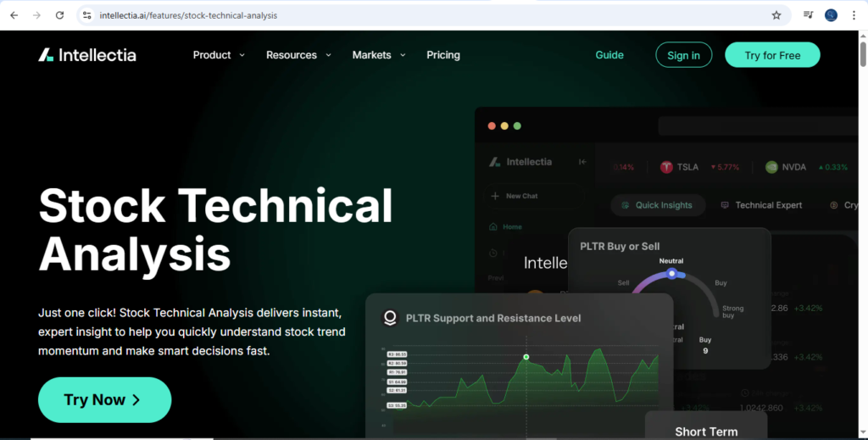Click New Chat in the preview sidebar
Image resolution: width=868 pixels, height=440 pixels.
(x=515, y=196)
